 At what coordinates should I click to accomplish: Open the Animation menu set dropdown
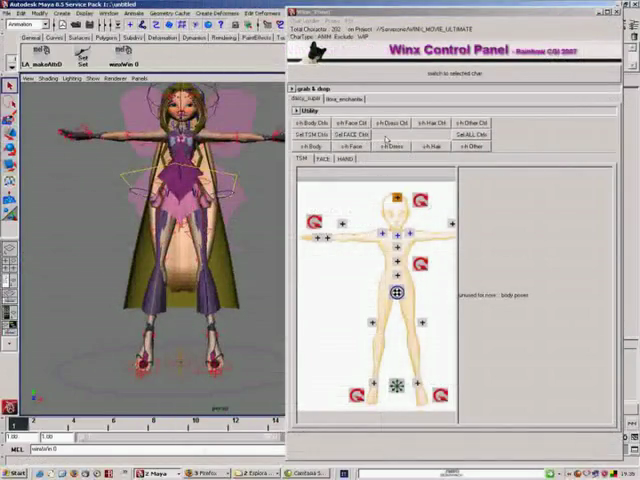point(45,24)
